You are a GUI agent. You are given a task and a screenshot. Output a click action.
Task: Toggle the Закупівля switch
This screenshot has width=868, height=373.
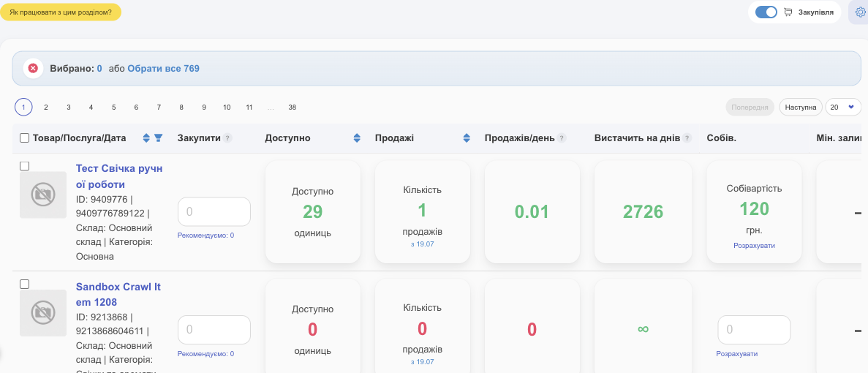[x=766, y=12]
